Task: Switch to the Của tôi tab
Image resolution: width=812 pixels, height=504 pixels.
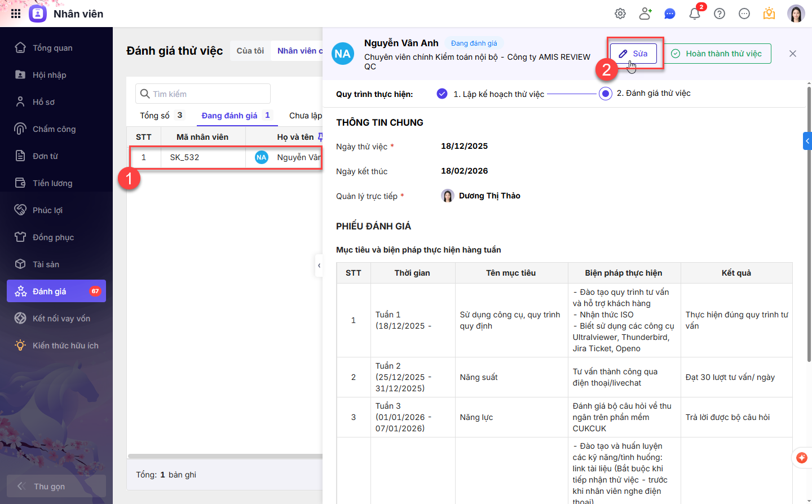Action: click(250, 51)
